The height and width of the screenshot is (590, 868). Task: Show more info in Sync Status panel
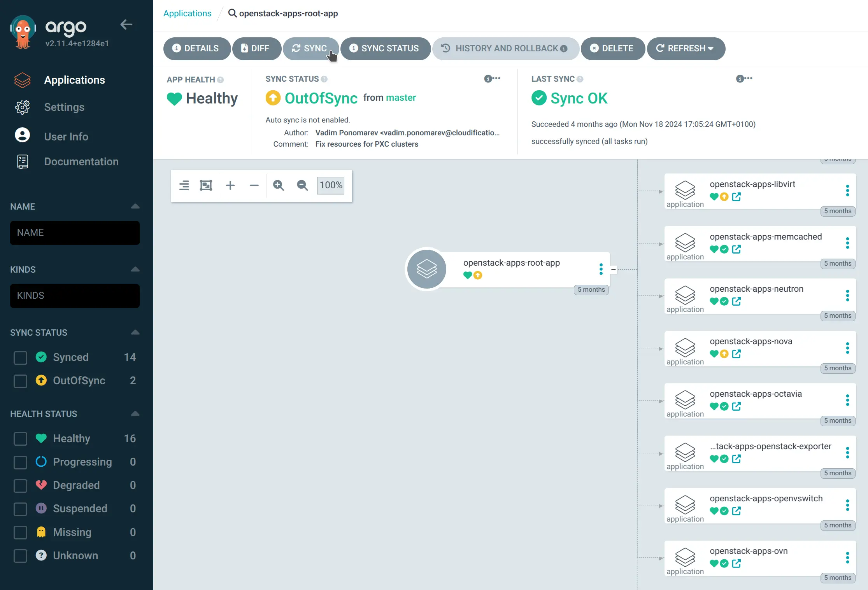[x=492, y=79]
